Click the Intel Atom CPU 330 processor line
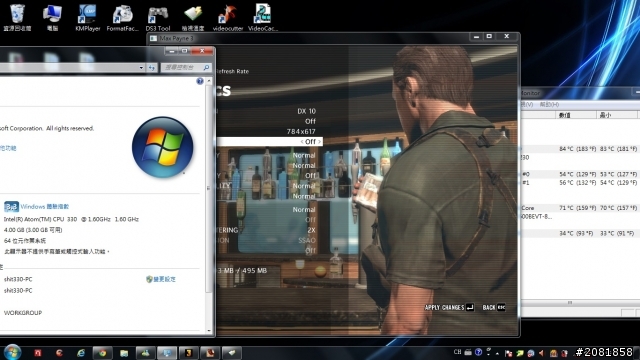Screen dimensions: 640x360 [71, 219]
